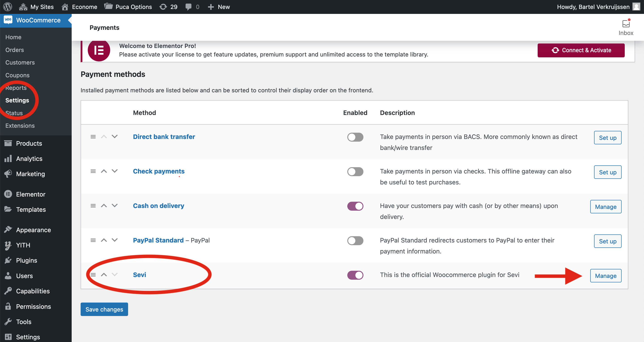Viewport: 644px width, 342px height.
Task: Click drag handle for PayPal Standard
Action: click(x=93, y=240)
